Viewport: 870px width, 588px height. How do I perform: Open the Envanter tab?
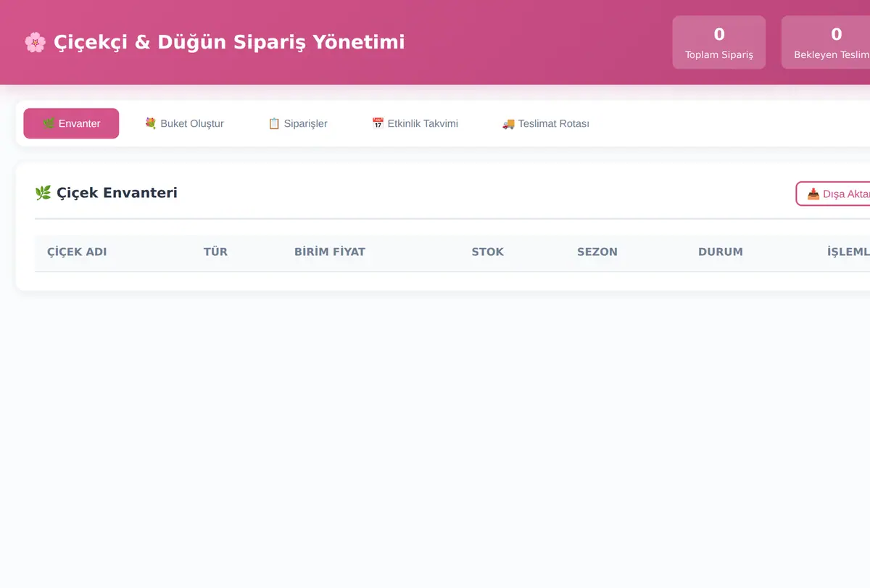[x=71, y=123]
